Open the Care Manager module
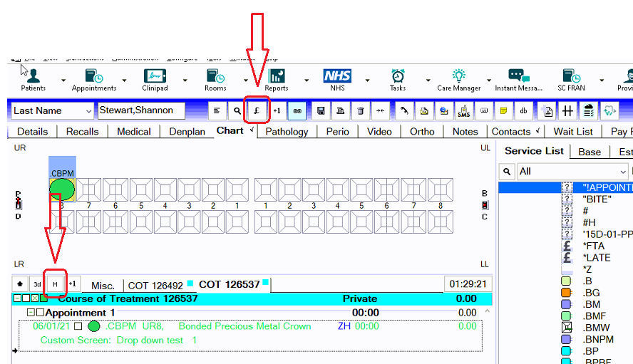The width and height of the screenshot is (633, 364). (x=458, y=78)
